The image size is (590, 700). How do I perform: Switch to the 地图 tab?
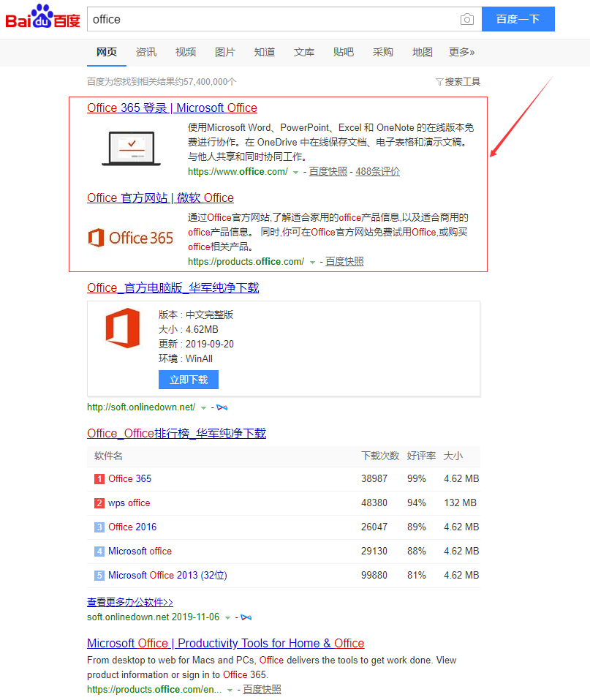click(422, 52)
